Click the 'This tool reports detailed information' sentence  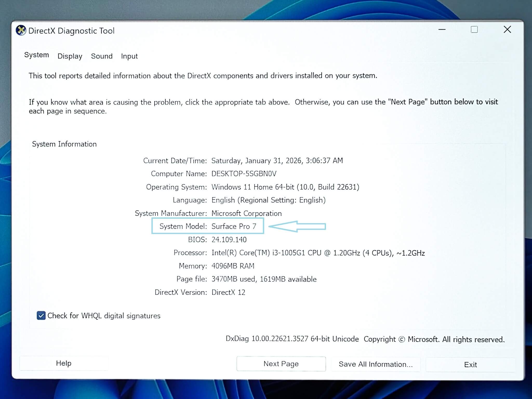pyautogui.click(x=203, y=76)
